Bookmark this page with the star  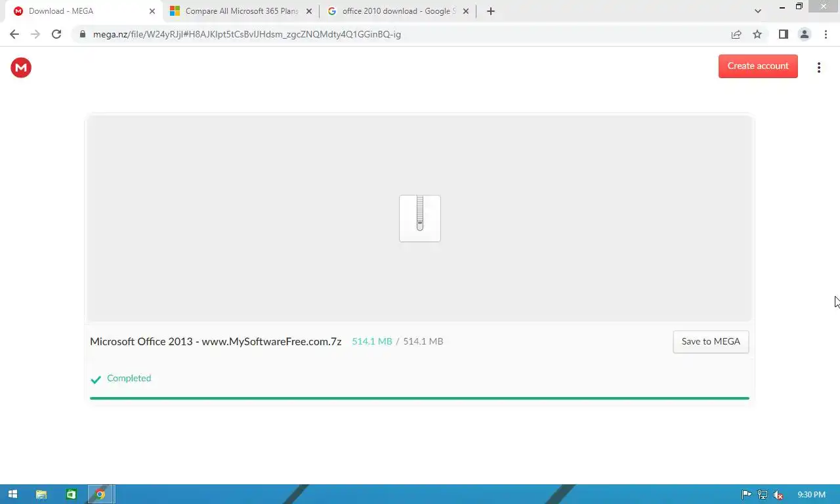[x=757, y=34]
